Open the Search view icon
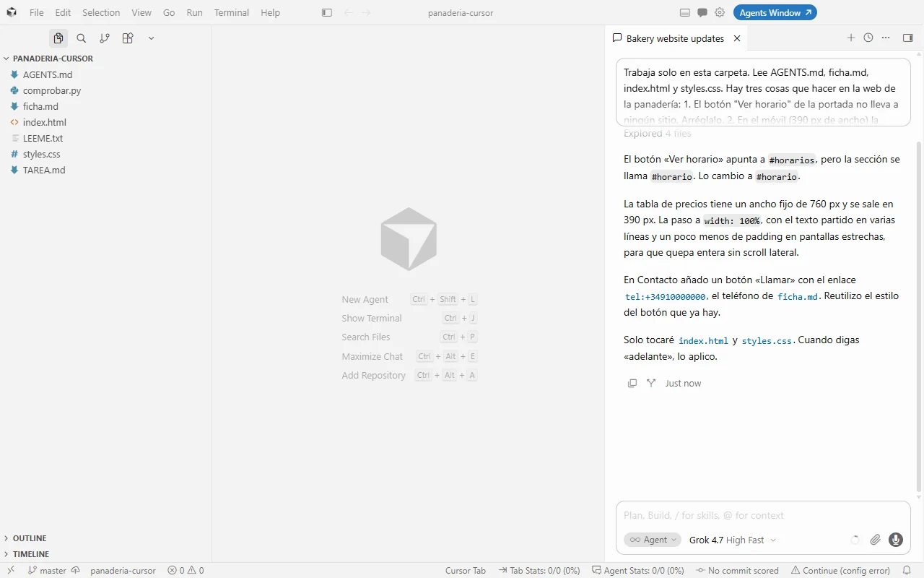 [82, 38]
